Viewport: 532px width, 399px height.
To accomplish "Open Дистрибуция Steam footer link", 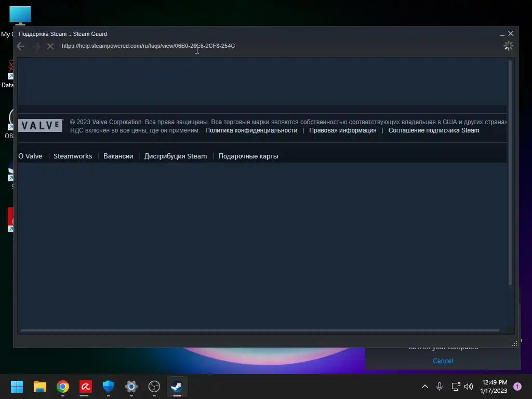I will coord(176,156).
